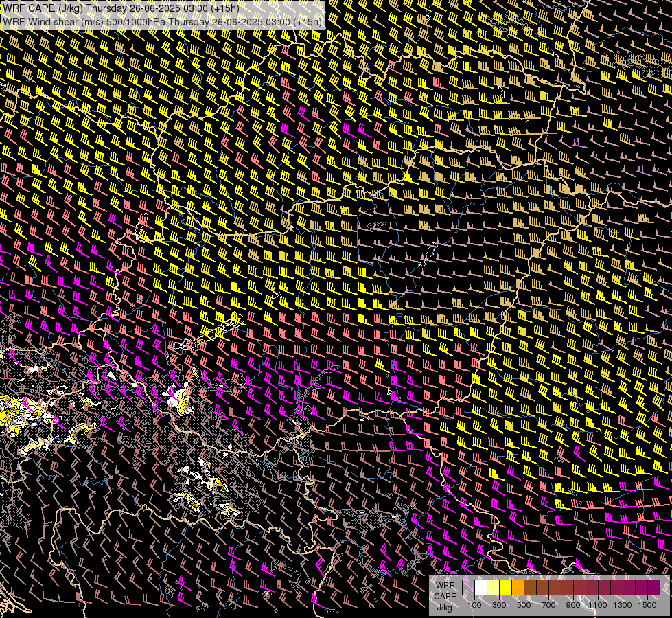This screenshot has width=672, height=618.
Task: Click the legend value 900
Action: point(573,605)
